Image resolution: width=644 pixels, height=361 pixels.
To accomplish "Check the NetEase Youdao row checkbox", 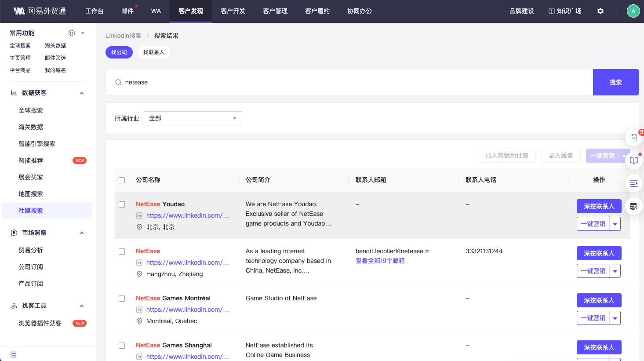I will (x=122, y=204).
